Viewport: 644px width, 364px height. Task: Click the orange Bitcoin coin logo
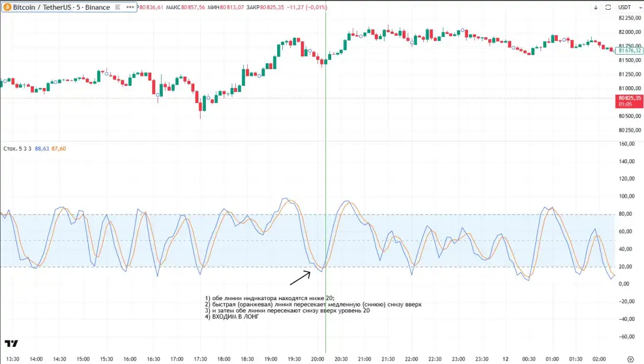click(x=7, y=7)
